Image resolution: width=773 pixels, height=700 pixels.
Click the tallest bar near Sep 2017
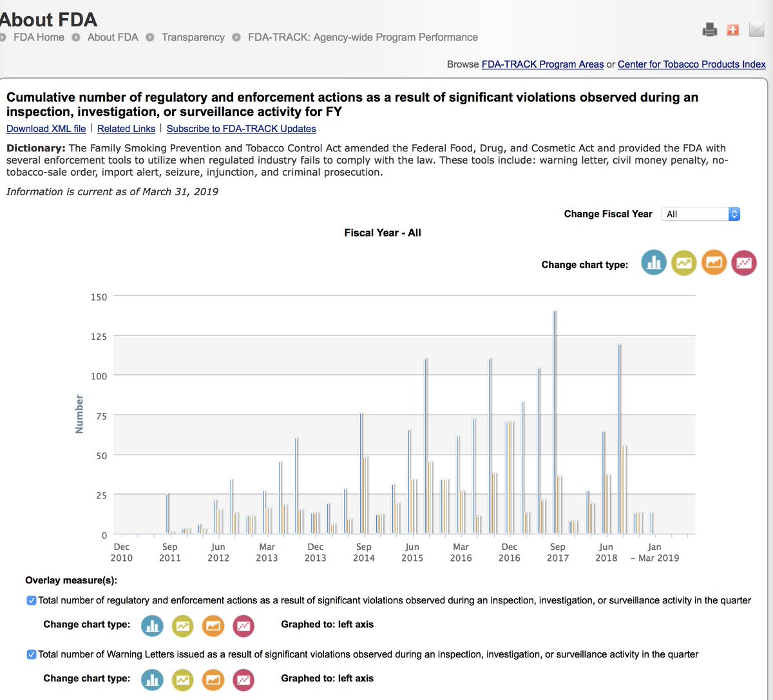click(x=555, y=422)
